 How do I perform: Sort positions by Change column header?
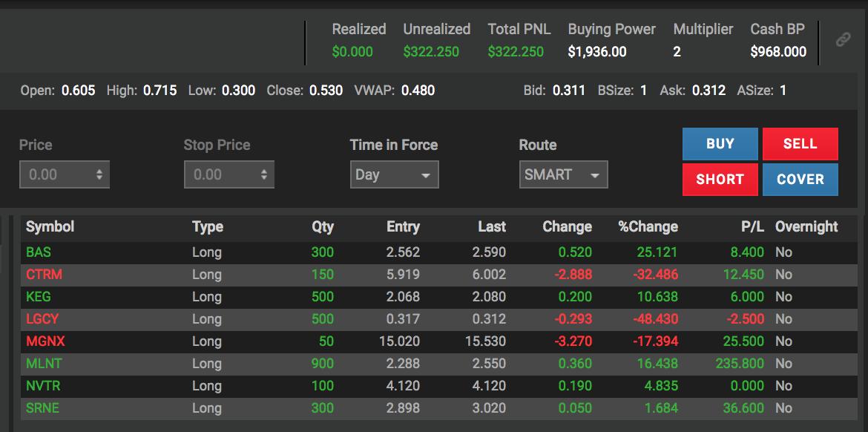567,226
